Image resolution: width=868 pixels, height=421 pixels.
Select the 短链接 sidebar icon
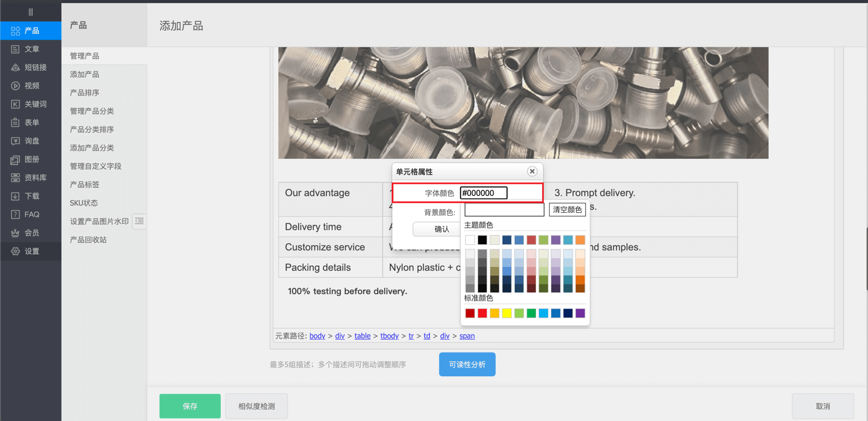tap(16, 67)
